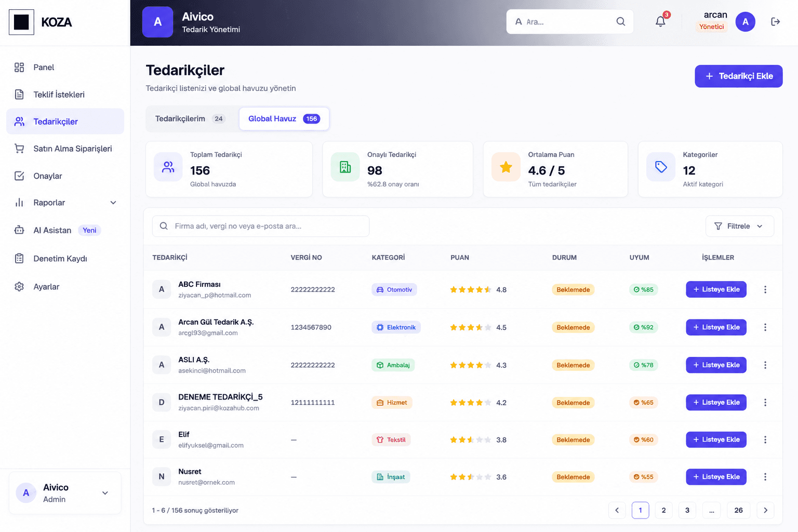Viewport: 798px width, 532px height.
Task: Add ABC Firması with Listeye Ekle
Action: (716, 289)
